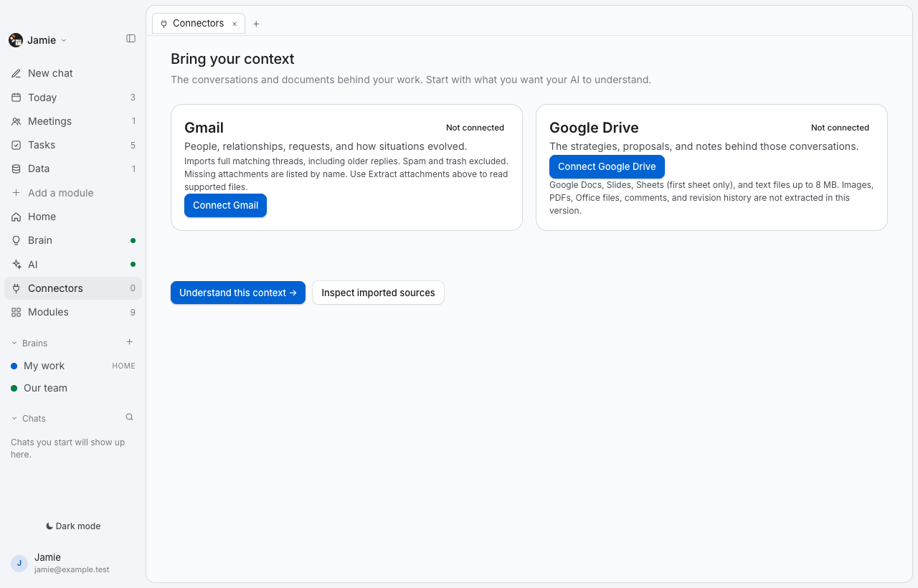
Task: Open Tasks in the sidebar
Action: click(x=73, y=145)
